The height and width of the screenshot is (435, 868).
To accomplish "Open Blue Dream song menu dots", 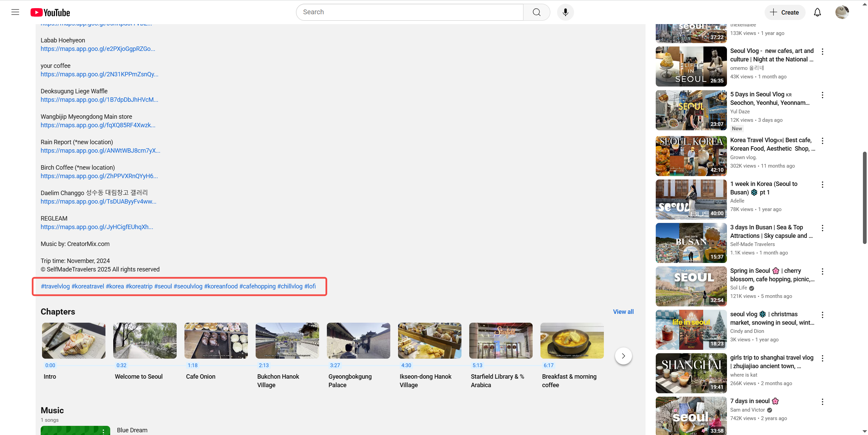I will [x=103, y=431].
